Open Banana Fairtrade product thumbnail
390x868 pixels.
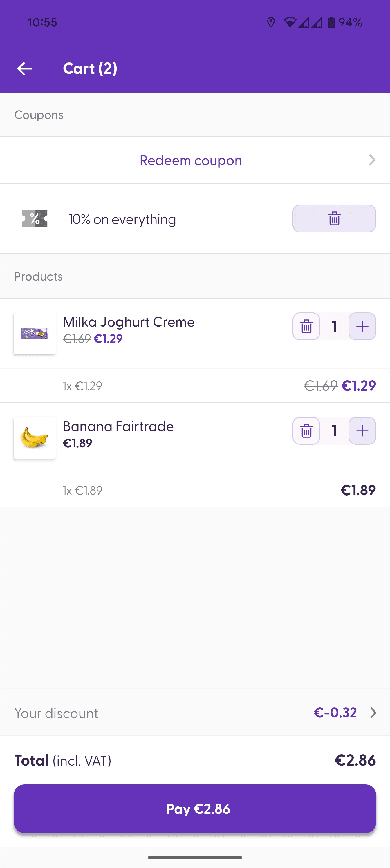(35, 438)
